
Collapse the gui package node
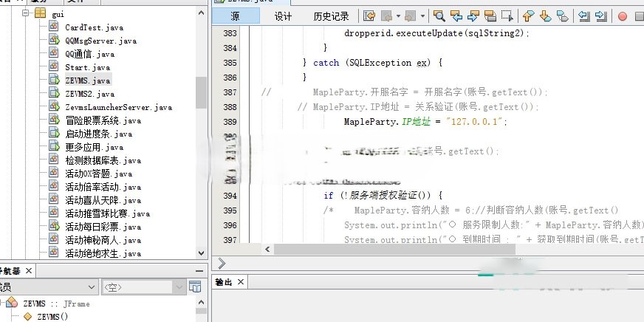(x=26, y=14)
